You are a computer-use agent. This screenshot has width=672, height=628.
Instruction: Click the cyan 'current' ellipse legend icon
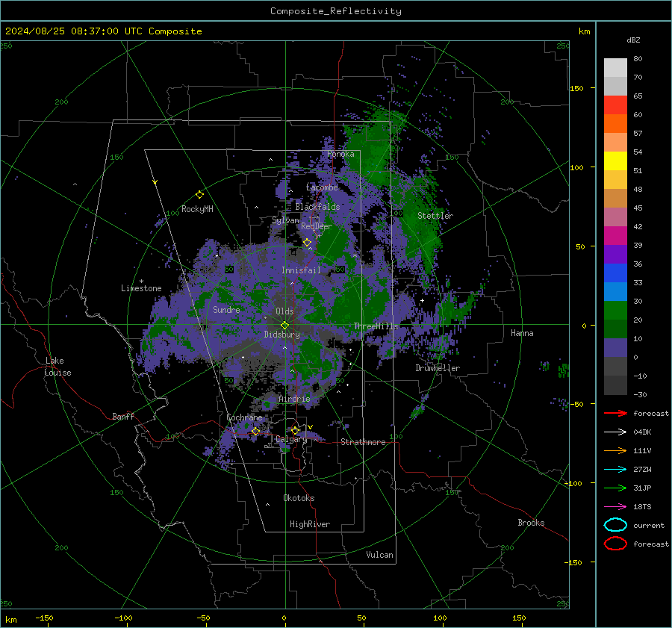pyautogui.click(x=615, y=525)
